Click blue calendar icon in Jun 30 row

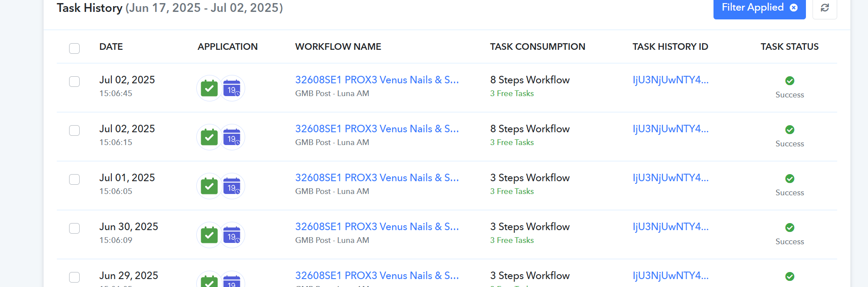tap(232, 235)
